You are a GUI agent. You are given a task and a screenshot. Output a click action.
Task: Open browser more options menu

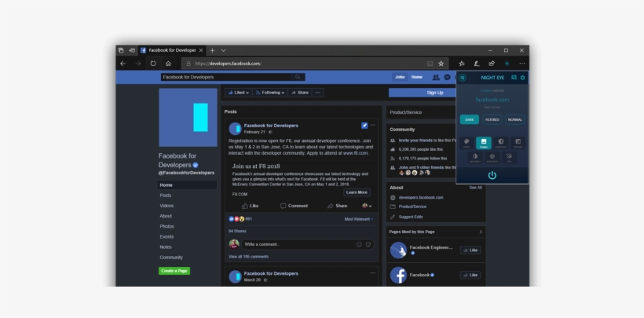[522, 64]
